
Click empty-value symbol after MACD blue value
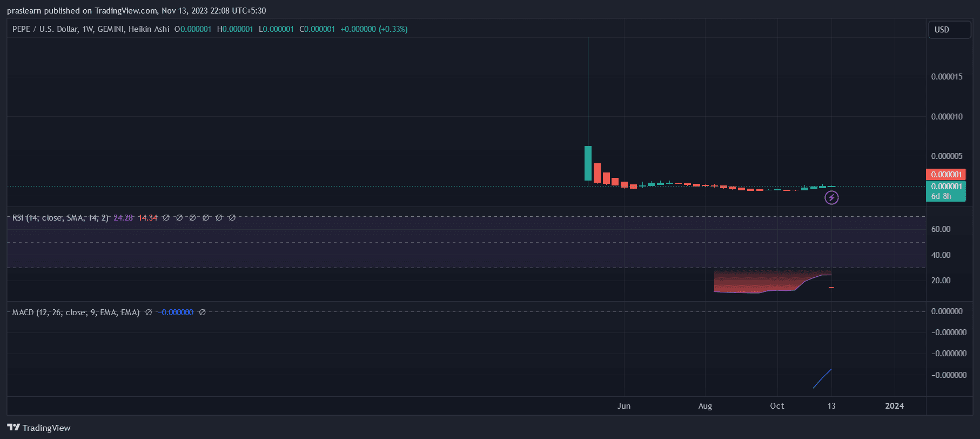(x=202, y=312)
